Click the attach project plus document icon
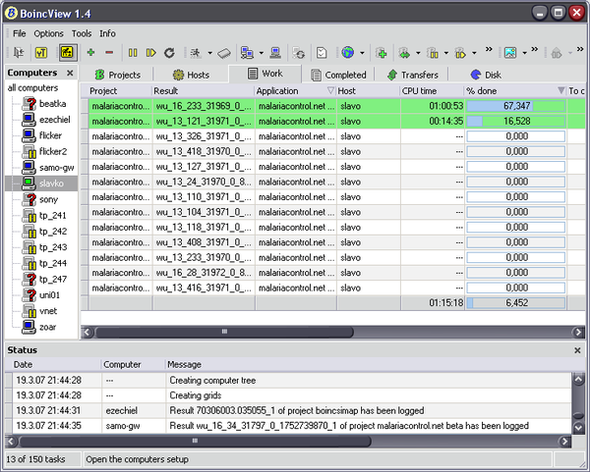 point(381,53)
